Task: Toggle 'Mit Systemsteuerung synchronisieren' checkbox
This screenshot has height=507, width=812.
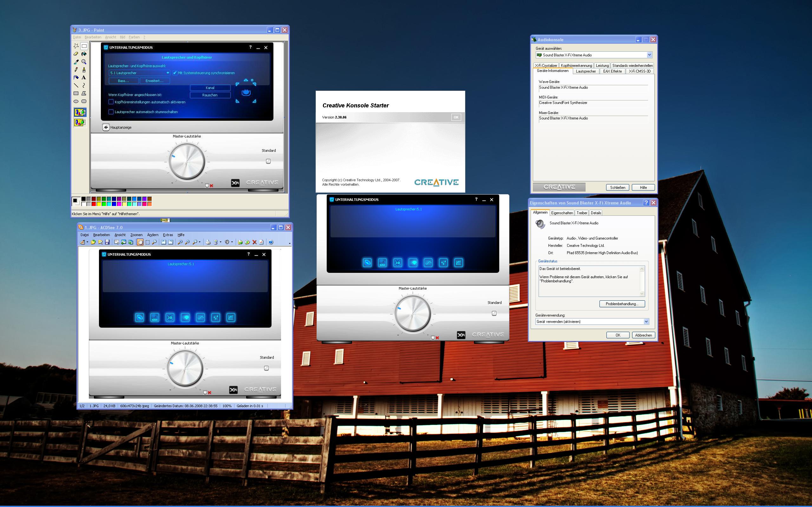Action: click(175, 73)
